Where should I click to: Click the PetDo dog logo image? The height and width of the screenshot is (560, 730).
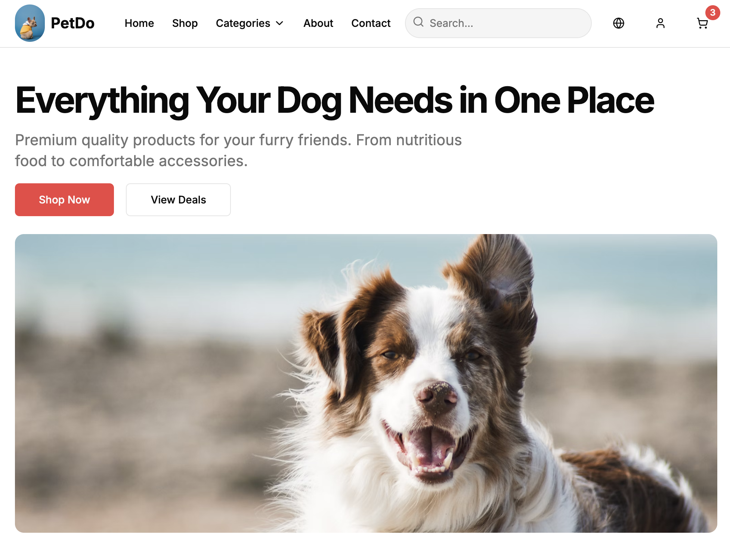[30, 23]
